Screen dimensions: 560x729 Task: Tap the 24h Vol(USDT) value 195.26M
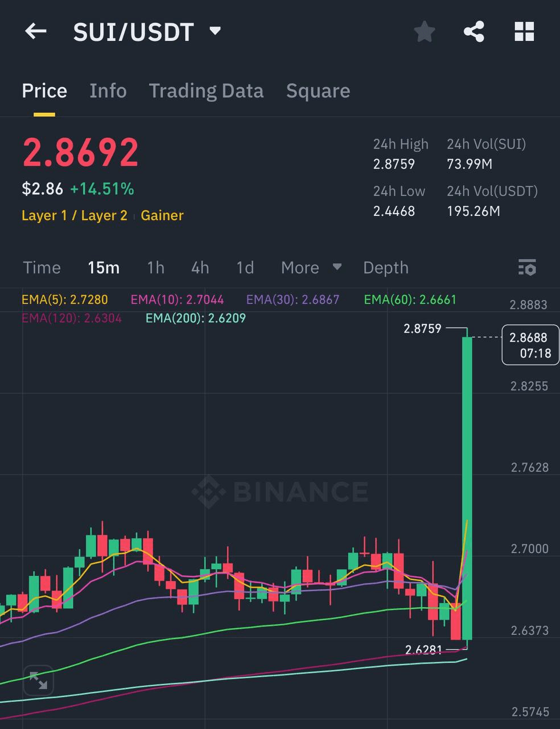click(473, 211)
